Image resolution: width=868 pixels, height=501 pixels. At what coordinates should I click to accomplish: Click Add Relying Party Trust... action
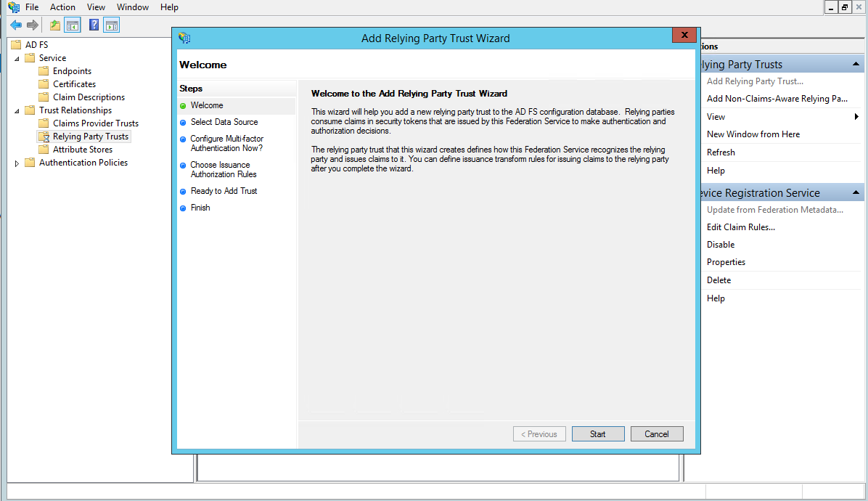click(755, 81)
